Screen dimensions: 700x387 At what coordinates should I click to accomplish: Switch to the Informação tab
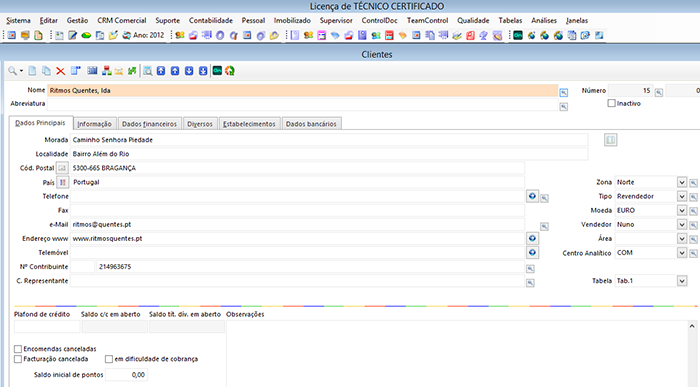click(94, 124)
